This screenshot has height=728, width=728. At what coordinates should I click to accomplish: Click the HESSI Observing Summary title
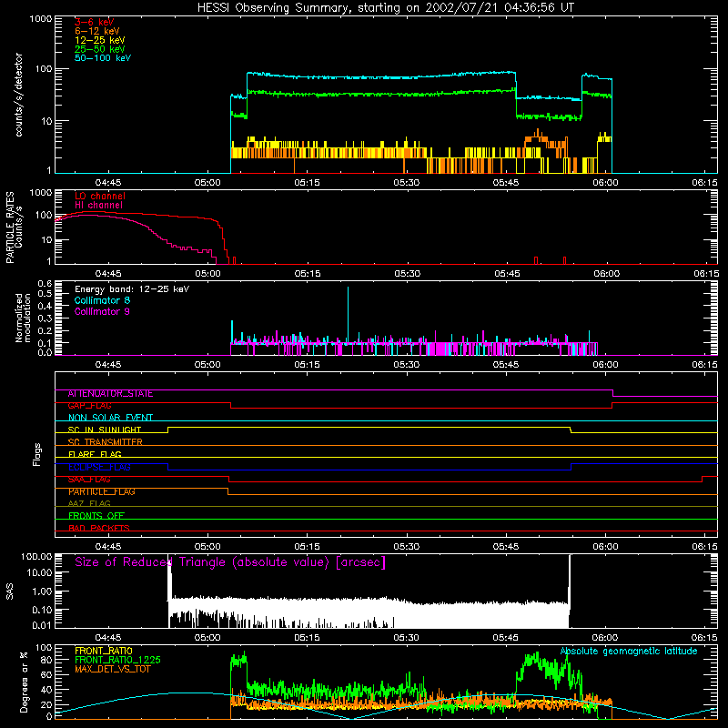point(385,8)
